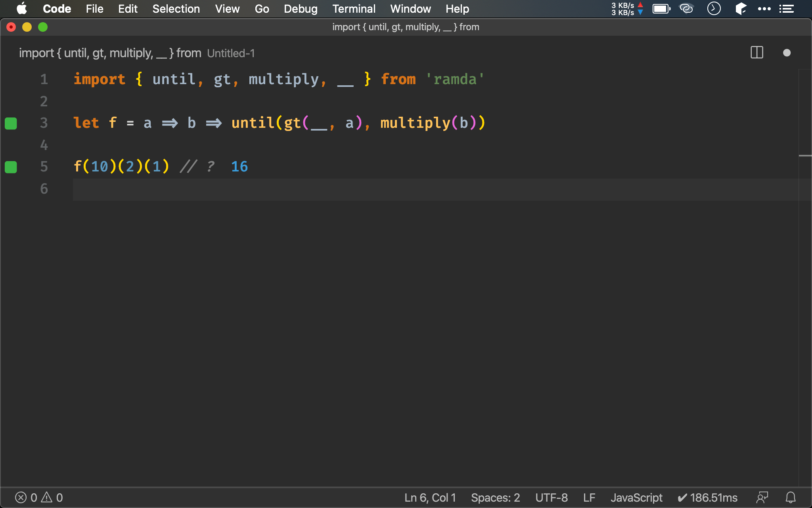Image resolution: width=812 pixels, height=508 pixels.
Task: Click the JavaScript language mode button
Action: click(x=637, y=497)
